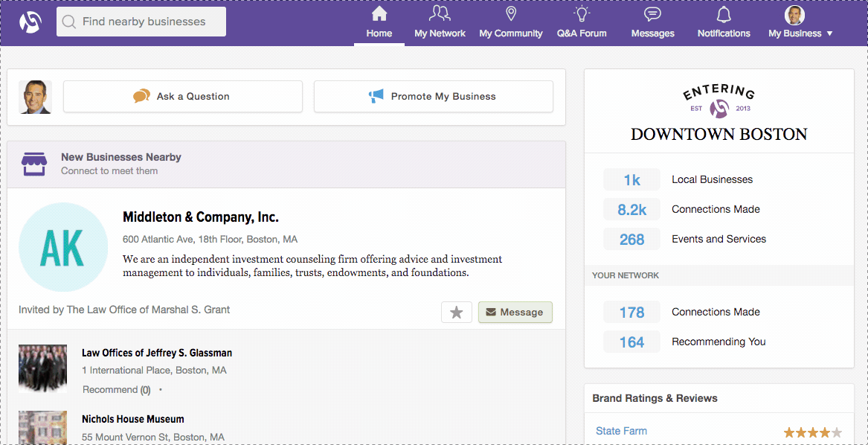Click the YOUR NETWORK section header

pyautogui.click(x=626, y=275)
